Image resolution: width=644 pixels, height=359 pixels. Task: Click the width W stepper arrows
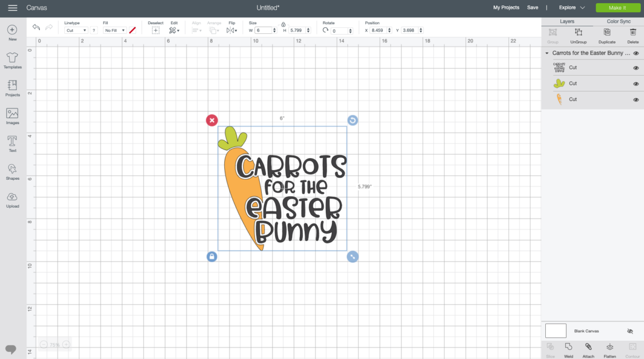point(275,31)
